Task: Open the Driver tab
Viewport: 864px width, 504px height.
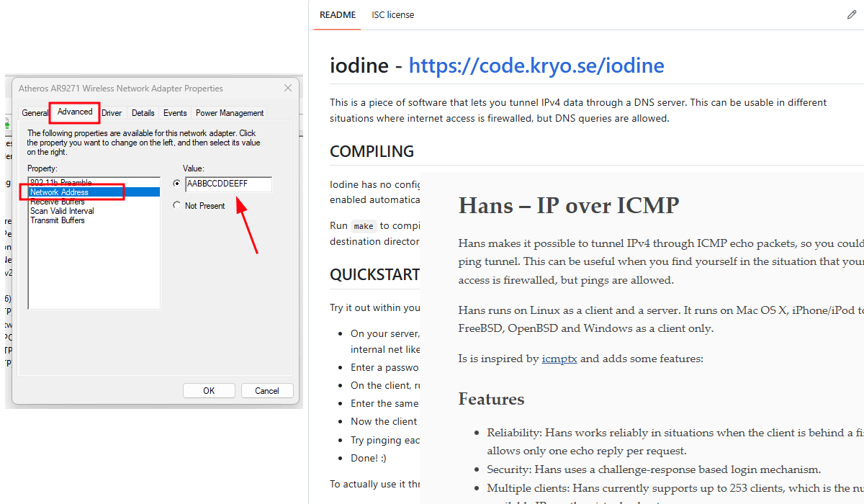Action: (112, 113)
